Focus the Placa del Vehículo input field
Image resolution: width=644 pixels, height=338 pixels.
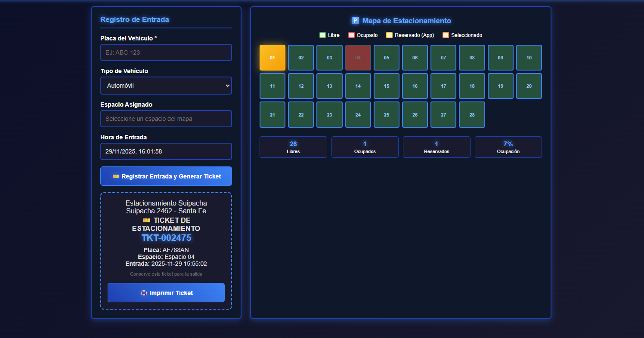click(x=166, y=52)
